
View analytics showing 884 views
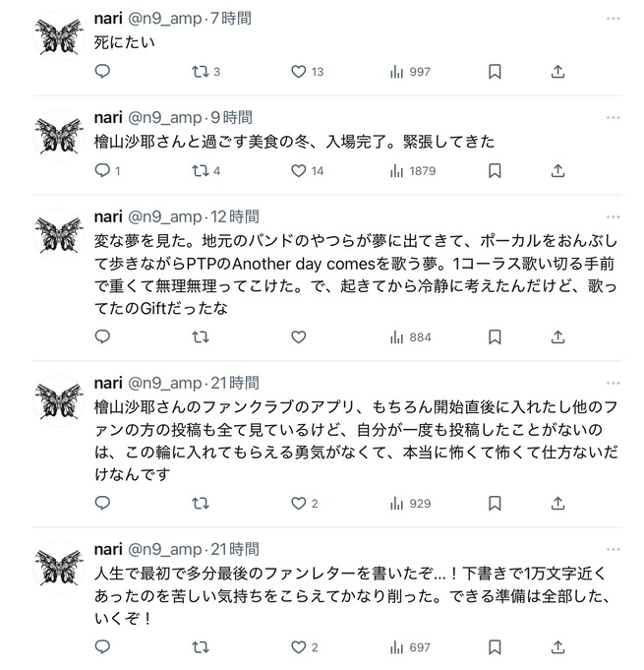point(410,337)
